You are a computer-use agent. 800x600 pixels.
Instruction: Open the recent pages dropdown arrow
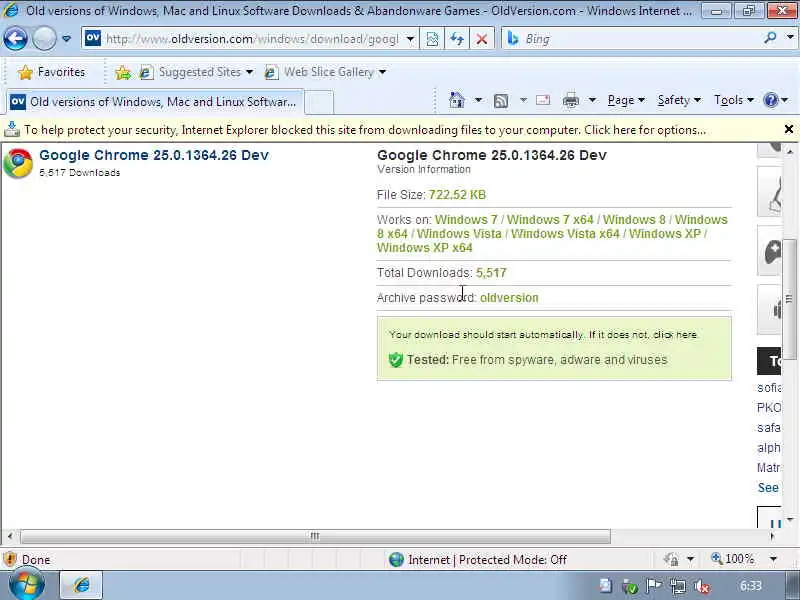[66, 39]
